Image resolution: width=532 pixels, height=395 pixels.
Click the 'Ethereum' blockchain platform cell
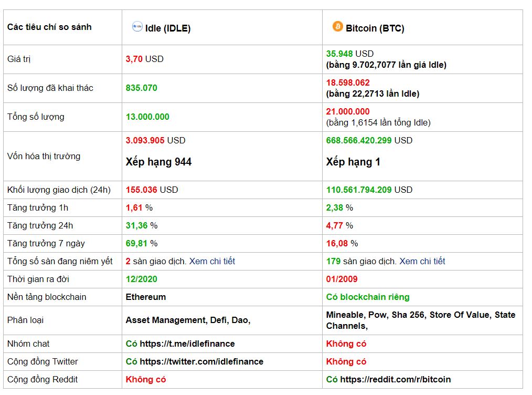[146, 297]
